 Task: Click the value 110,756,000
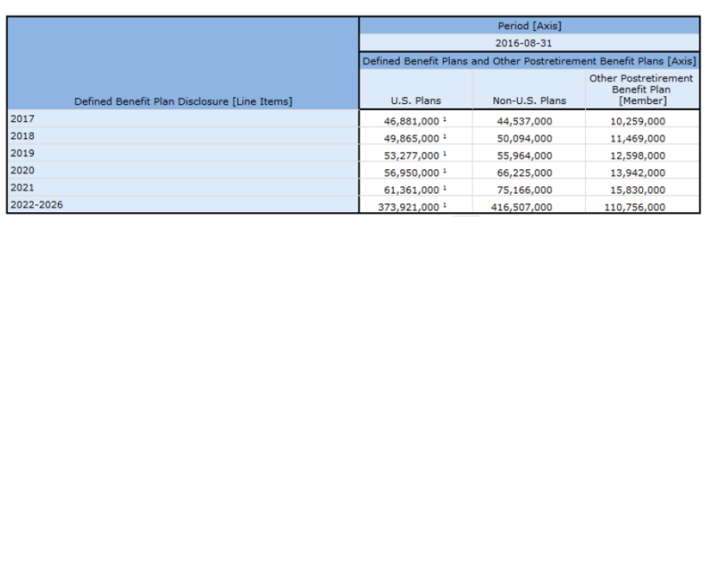pos(635,207)
